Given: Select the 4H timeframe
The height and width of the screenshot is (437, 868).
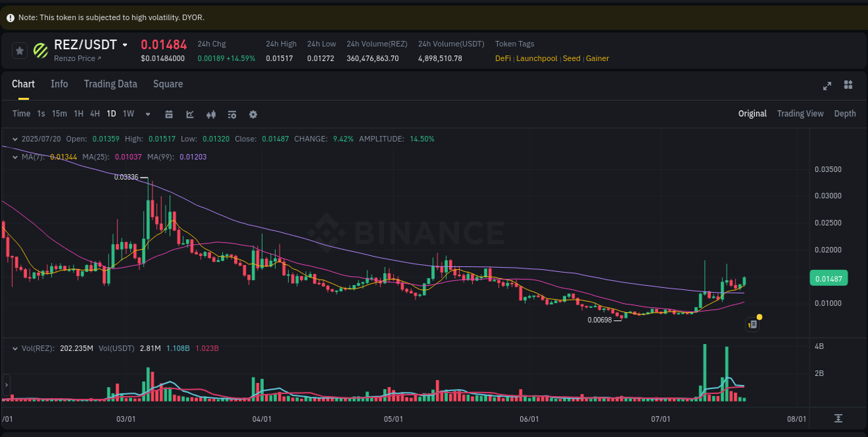Looking at the screenshot, I should pos(94,113).
